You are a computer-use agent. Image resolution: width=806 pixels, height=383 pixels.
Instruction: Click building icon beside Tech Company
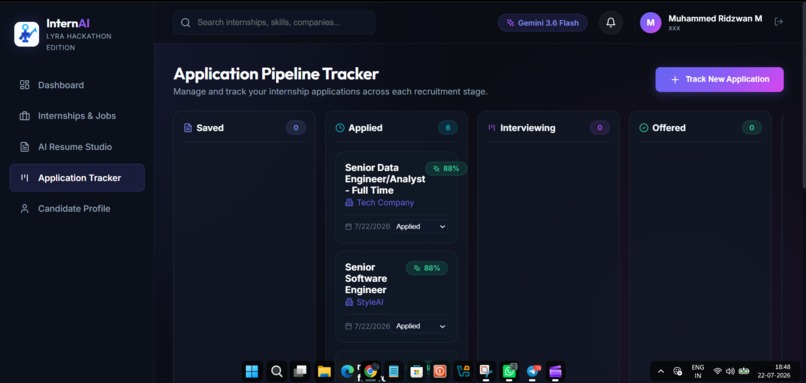[x=349, y=203]
